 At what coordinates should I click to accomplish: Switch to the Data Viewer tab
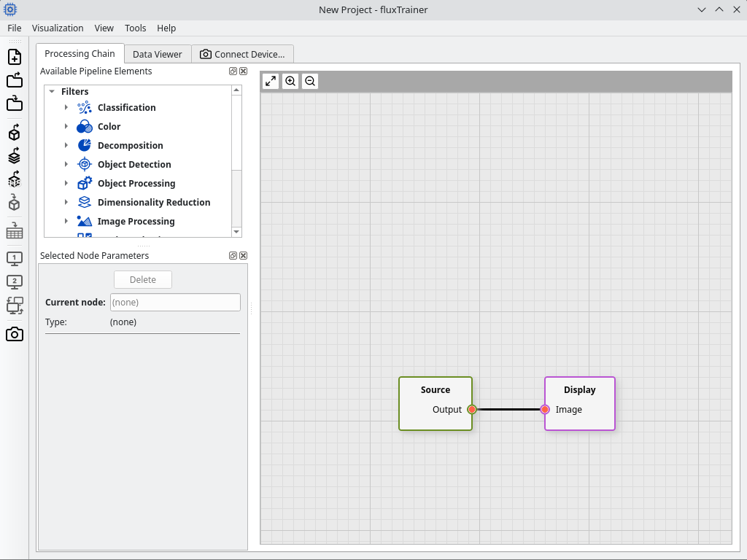click(158, 54)
